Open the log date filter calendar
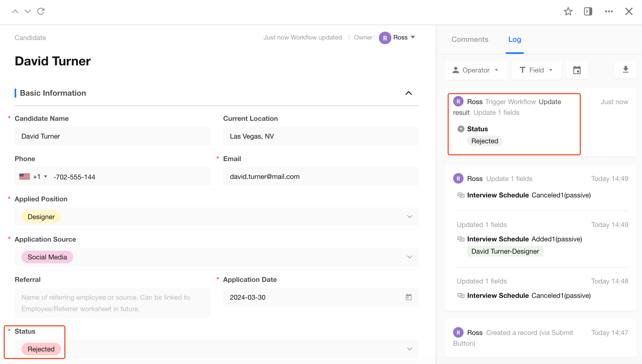This screenshot has width=642, height=364. coord(577,70)
